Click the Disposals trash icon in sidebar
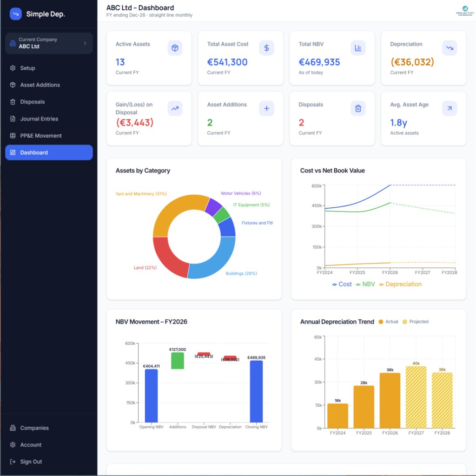The width and height of the screenshot is (476, 476). (x=13, y=102)
